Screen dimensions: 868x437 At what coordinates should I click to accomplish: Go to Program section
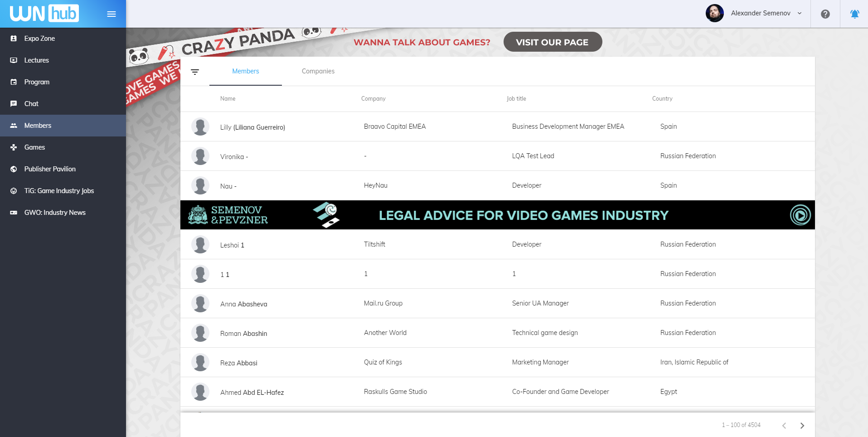pos(63,82)
